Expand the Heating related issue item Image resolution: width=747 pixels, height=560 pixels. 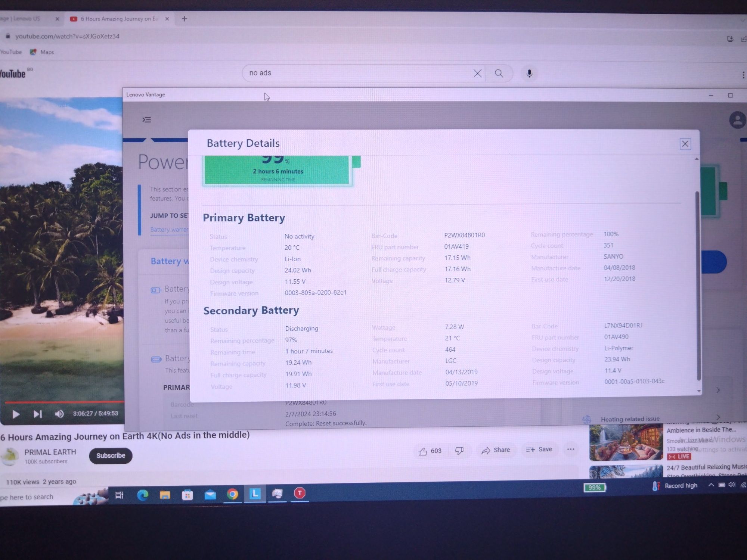point(718,417)
